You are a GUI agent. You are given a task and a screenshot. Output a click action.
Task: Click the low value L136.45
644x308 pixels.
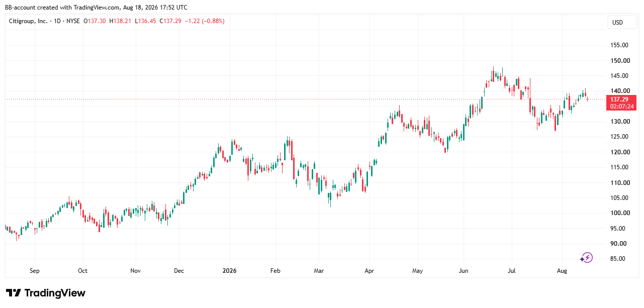click(145, 21)
